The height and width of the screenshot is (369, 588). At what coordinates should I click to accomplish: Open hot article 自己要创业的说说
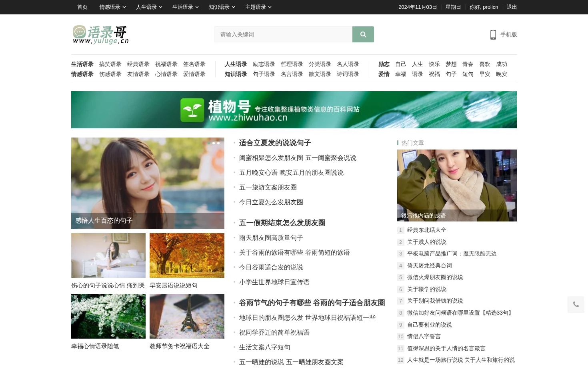430,325
